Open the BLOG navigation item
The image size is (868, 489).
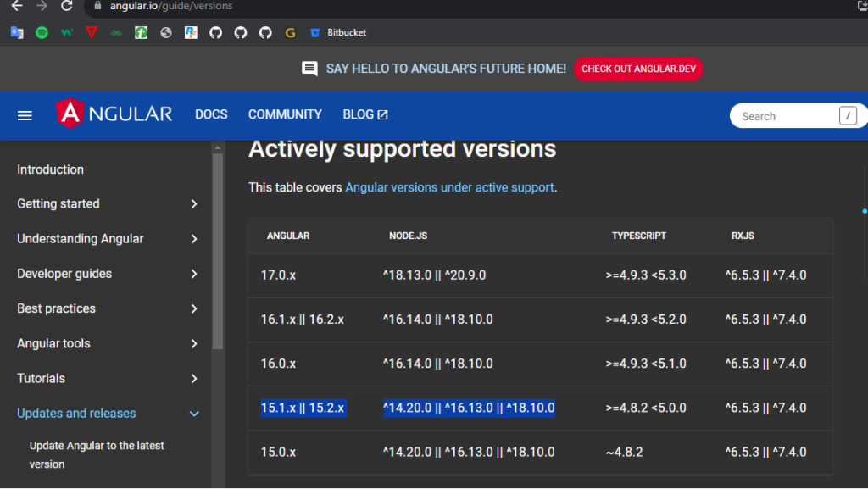tap(359, 114)
